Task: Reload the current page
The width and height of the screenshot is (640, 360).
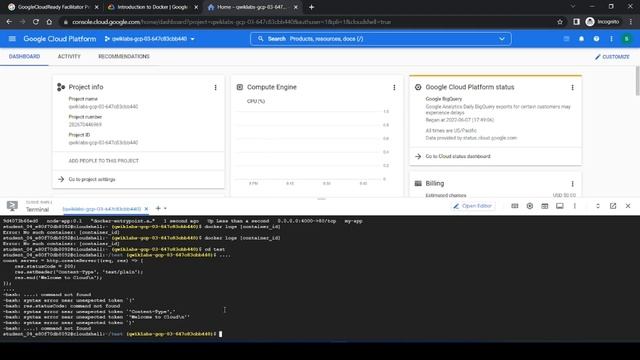Action: (36, 22)
